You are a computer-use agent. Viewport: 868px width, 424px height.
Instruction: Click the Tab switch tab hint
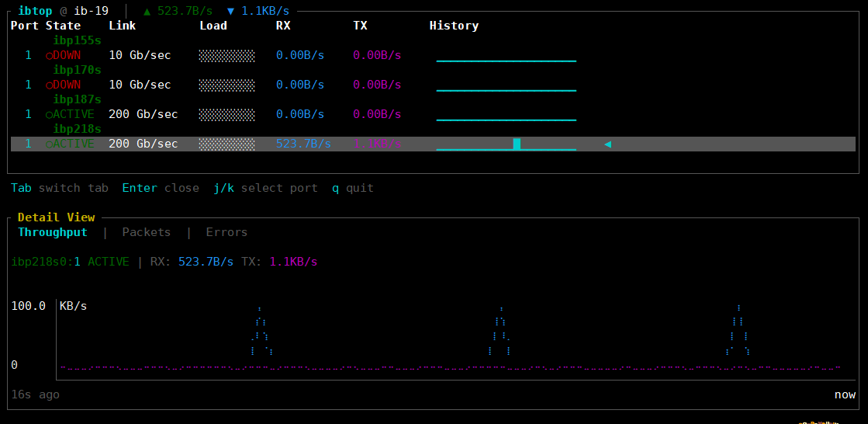tap(60, 188)
